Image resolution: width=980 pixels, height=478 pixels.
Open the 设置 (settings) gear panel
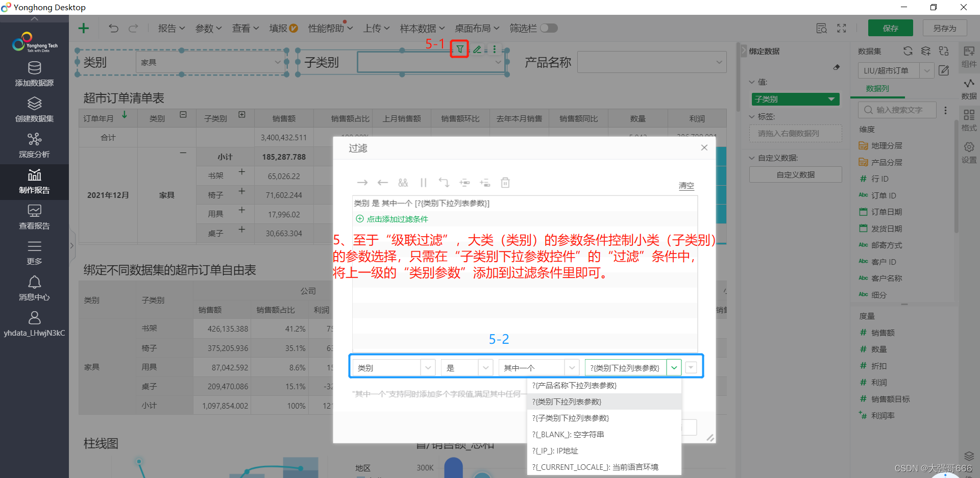pos(969,153)
